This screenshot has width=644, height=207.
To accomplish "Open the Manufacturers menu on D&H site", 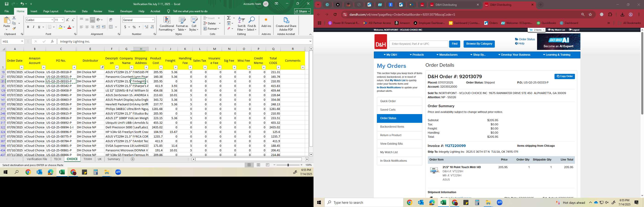I will point(447,55).
